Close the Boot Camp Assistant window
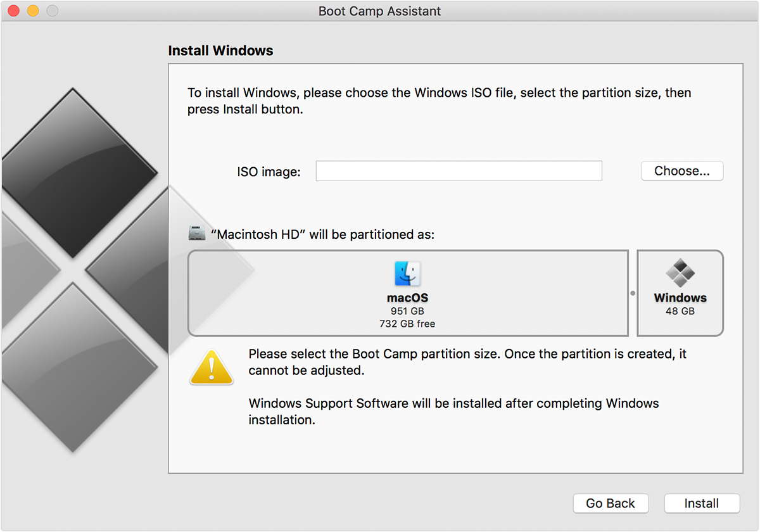This screenshot has width=760, height=532. (14, 11)
